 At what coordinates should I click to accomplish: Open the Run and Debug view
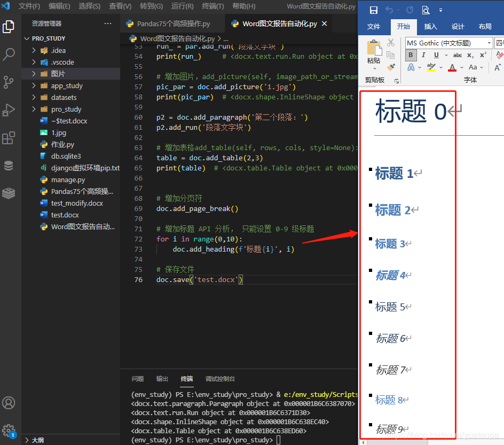pos(9,110)
